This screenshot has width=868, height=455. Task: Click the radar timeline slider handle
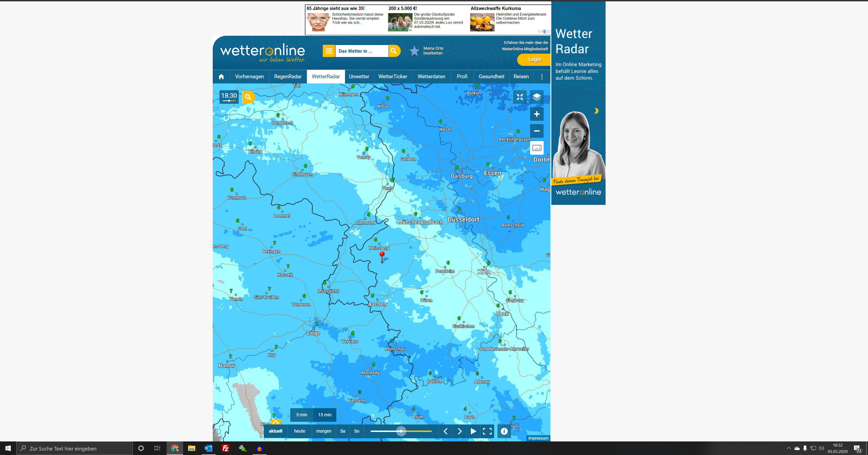tap(401, 431)
